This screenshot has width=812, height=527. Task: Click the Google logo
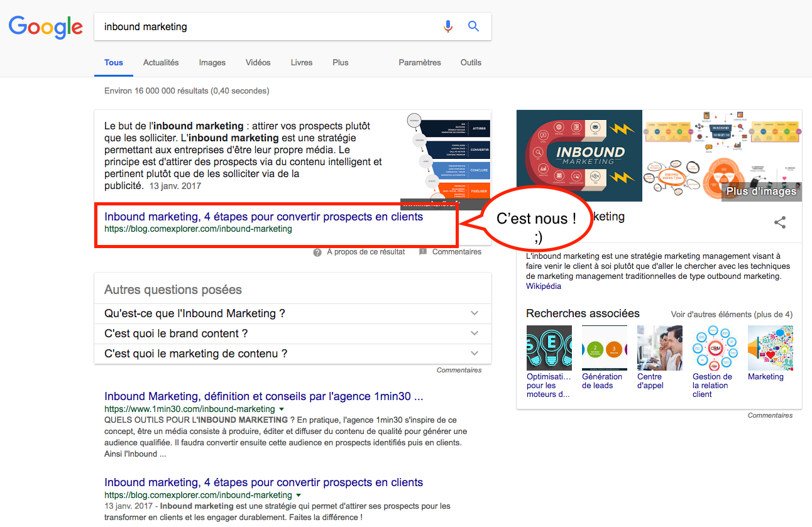(45, 27)
